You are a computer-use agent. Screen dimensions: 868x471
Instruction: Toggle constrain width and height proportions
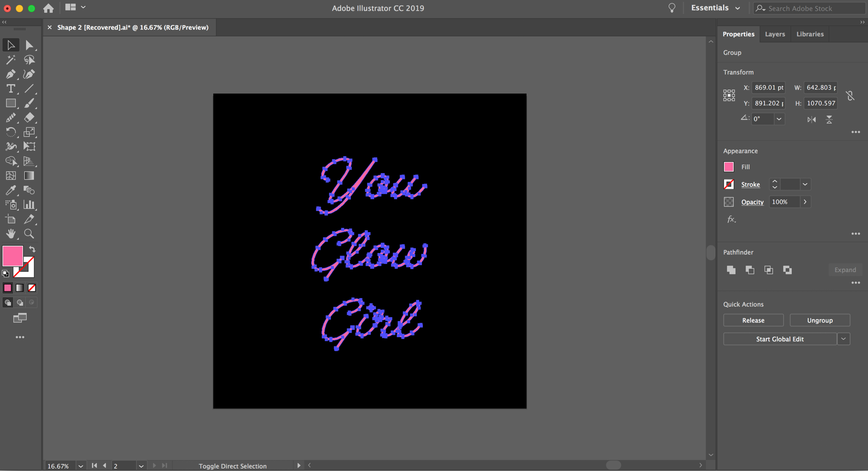coord(850,96)
